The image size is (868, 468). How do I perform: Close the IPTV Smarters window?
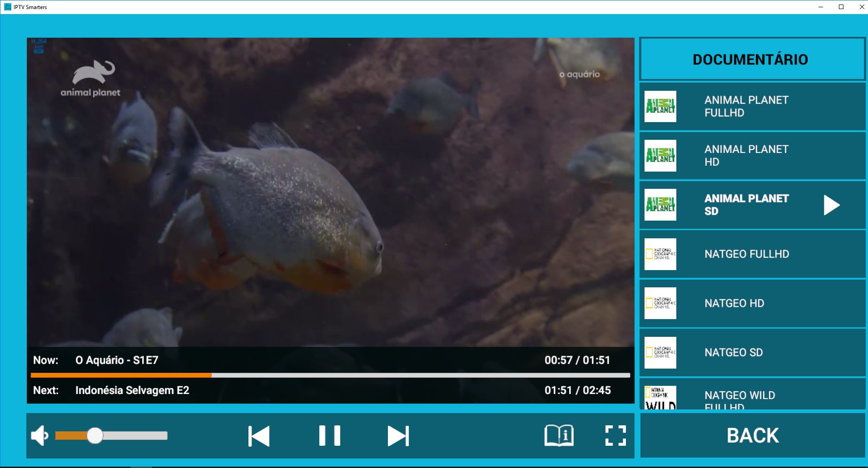click(861, 7)
